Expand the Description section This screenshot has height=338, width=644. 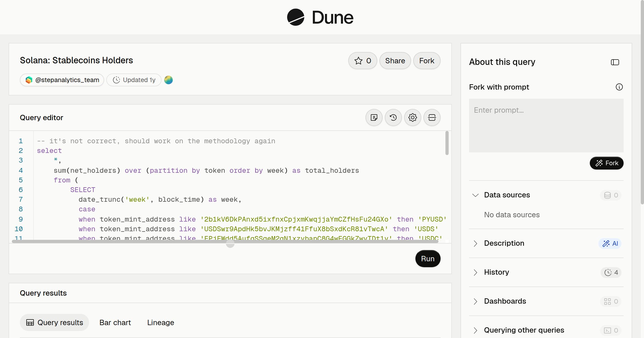[x=475, y=243]
